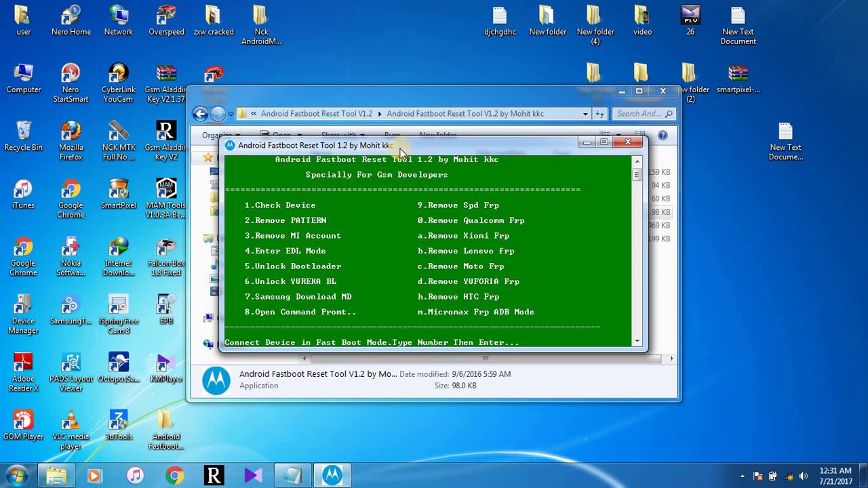This screenshot has height=488, width=868.
Task: Open Android Fastboot folder on desktop
Action: (166, 430)
